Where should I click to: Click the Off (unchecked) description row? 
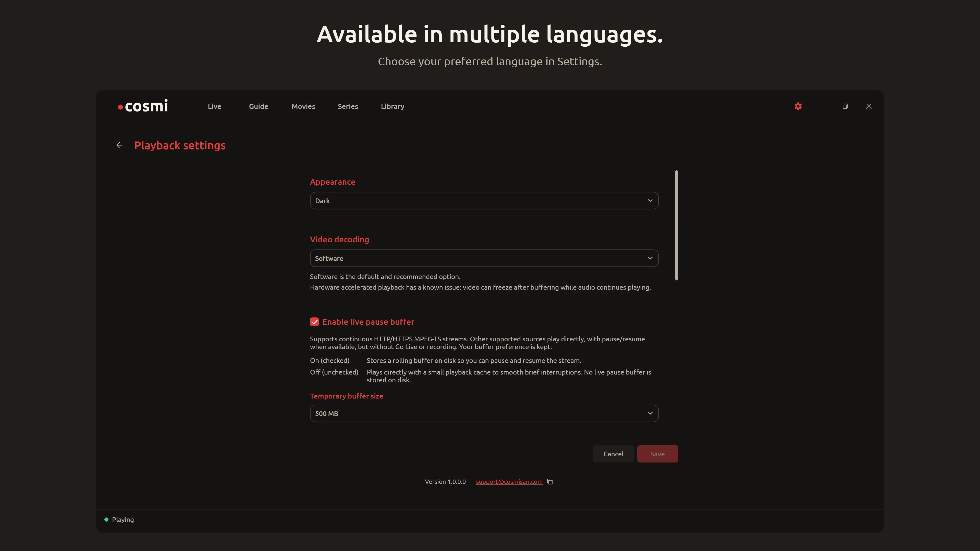(x=481, y=376)
